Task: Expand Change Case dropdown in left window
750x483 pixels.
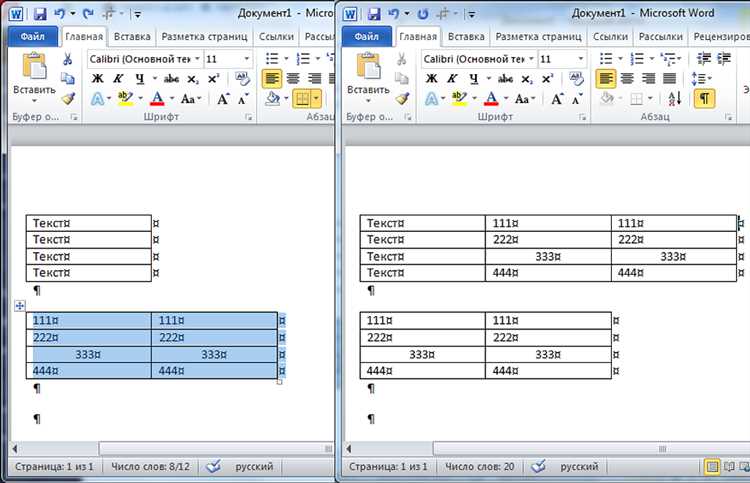Action: tap(199, 99)
